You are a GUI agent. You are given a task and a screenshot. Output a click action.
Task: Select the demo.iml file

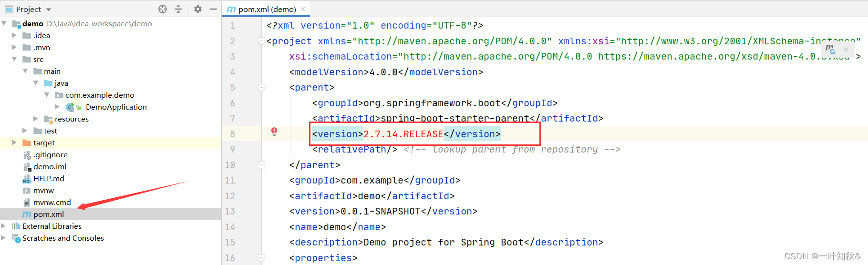50,166
